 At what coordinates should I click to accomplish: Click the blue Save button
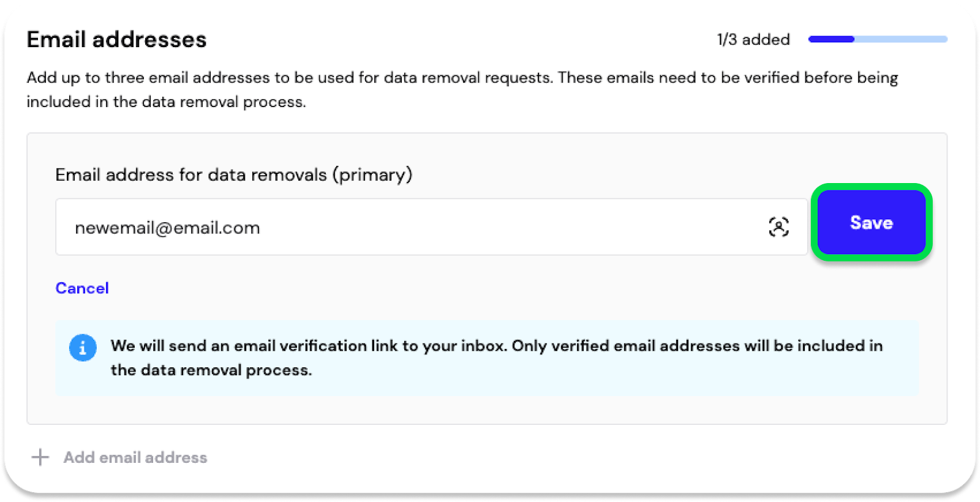point(871,222)
